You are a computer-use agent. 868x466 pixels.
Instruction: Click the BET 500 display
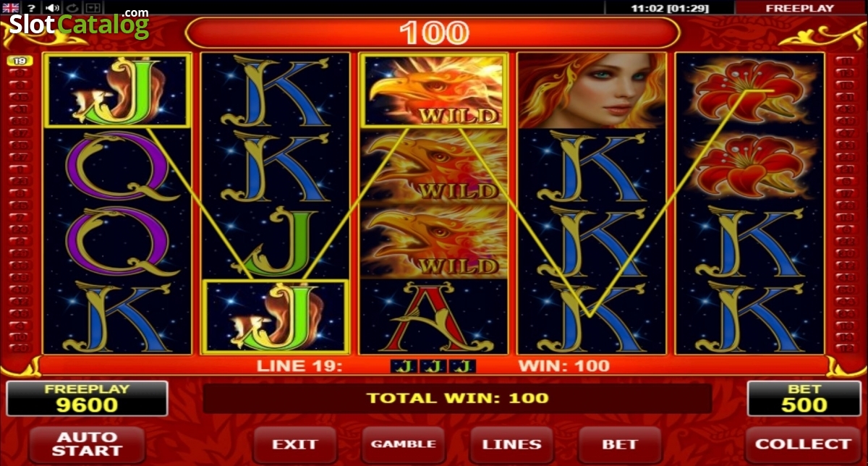[x=803, y=398]
